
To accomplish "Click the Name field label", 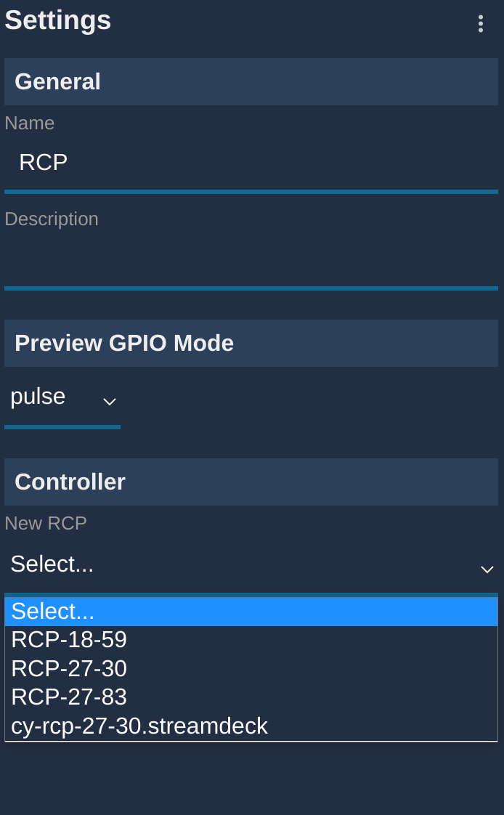I will (x=30, y=123).
